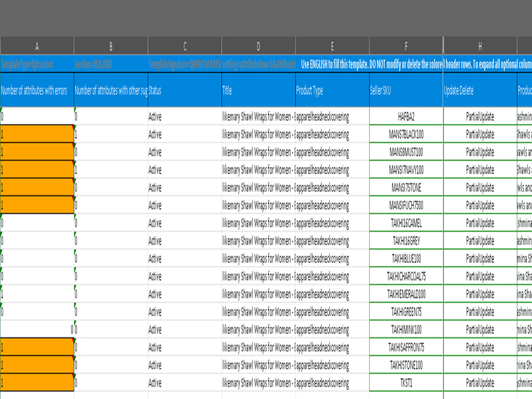Click Seller SKU cell TKST1

(406, 383)
